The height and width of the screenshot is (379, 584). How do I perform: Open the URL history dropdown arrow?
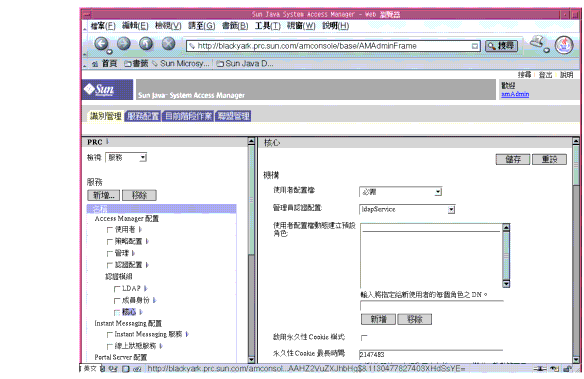[475, 46]
